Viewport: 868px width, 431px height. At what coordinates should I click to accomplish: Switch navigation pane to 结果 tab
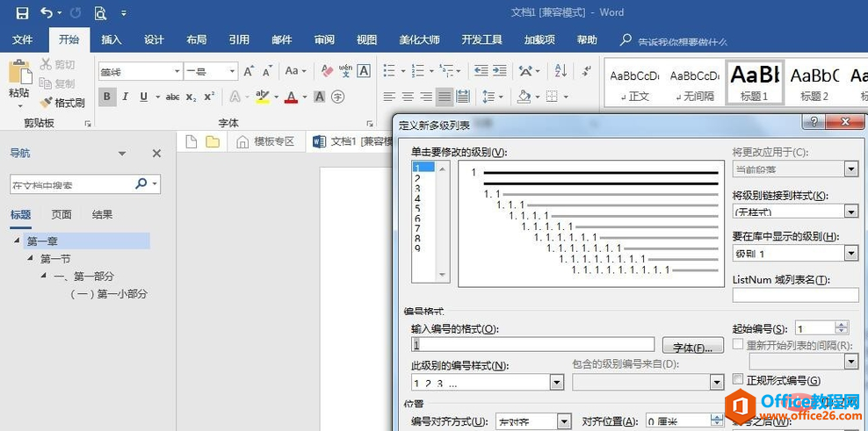[103, 215]
